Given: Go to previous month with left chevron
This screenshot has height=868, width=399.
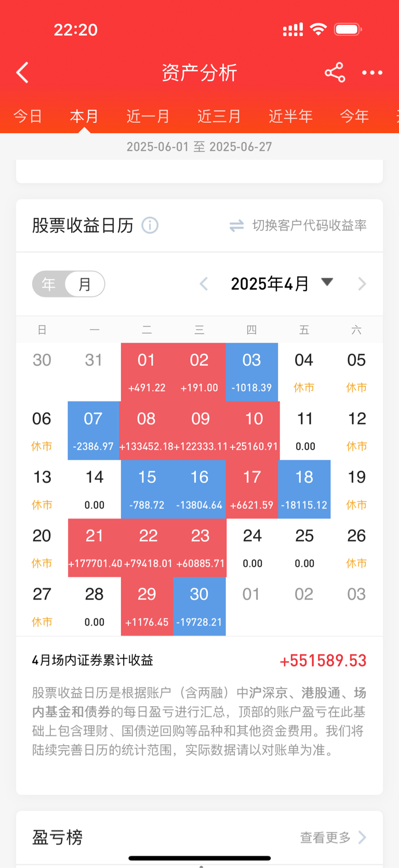Looking at the screenshot, I should click(x=204, y=284).
